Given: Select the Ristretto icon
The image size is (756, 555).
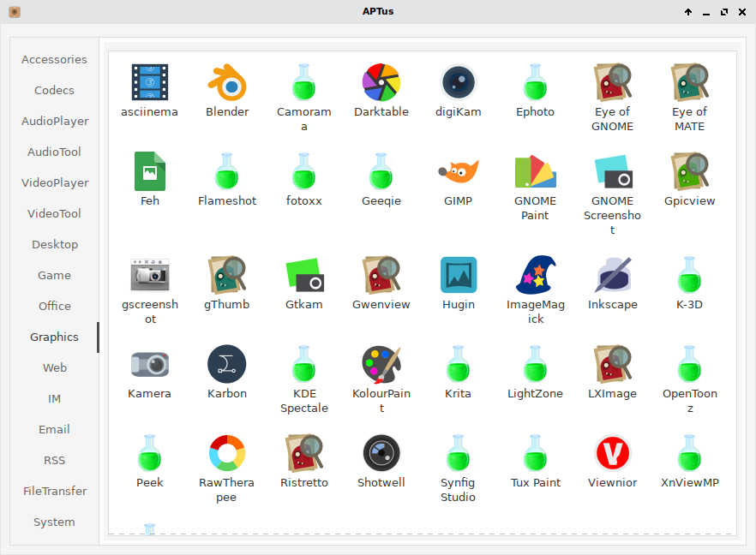Looking at the screenshot, I should (303, 453).
